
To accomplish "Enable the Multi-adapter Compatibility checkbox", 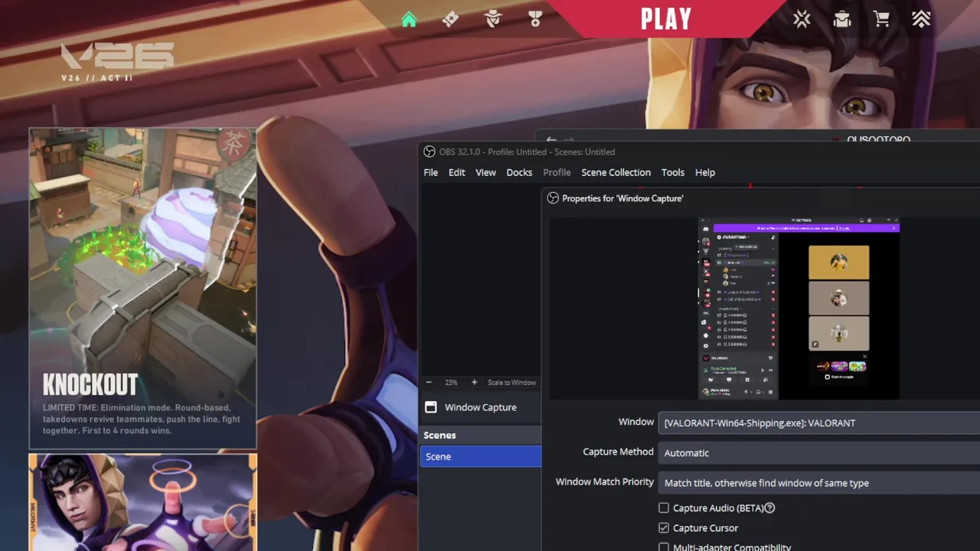I will coord(664,547).
